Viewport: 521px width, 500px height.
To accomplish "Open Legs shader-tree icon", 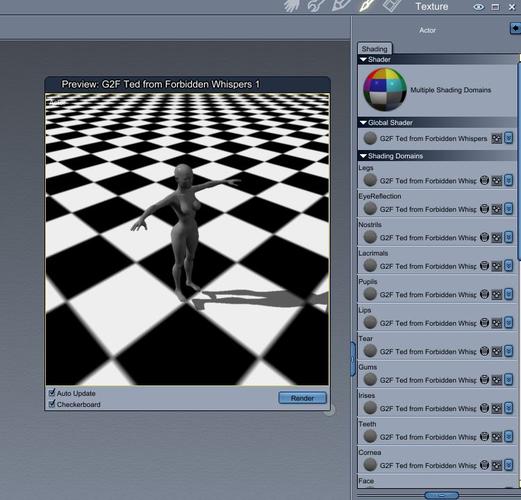I will pyautogui.click(x=497, y=181).
